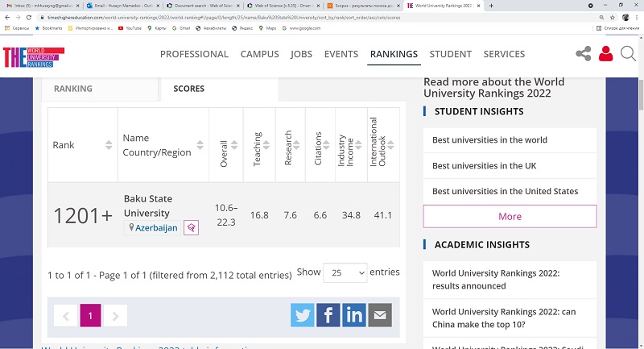This screenshot has height=349, width=644.
Task: Share the rankings on LinkedIn
Action: 353,315
